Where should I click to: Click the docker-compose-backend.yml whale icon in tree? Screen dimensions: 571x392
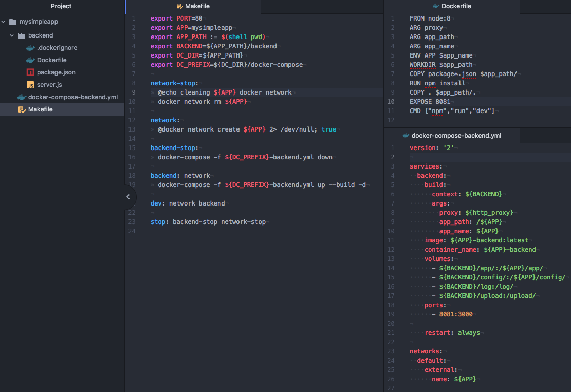click(x=22, y=97)
